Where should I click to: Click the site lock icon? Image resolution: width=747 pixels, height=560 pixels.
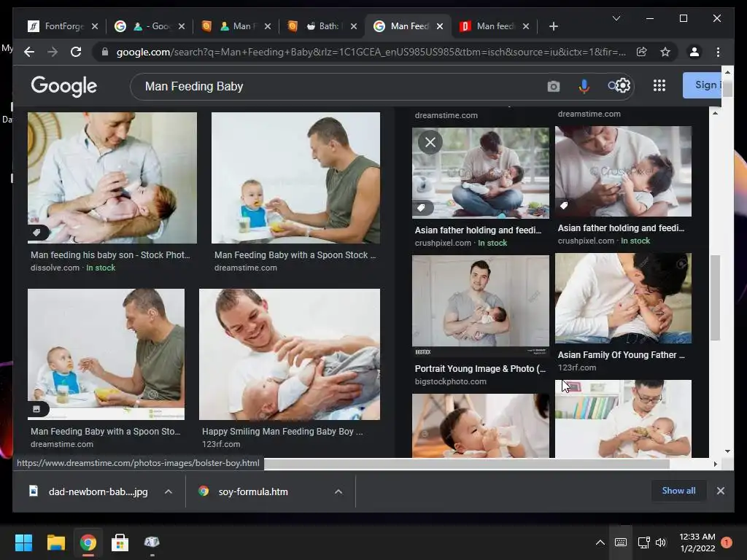(x=105, y=52)
